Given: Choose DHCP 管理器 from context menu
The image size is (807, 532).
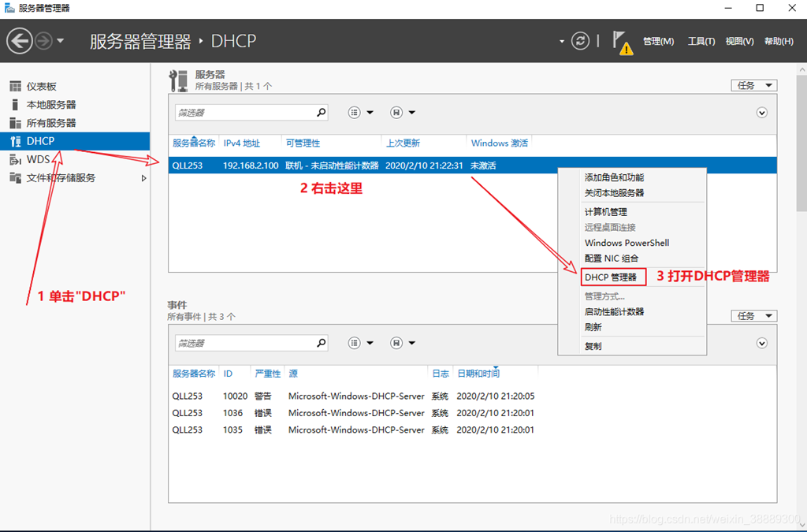Looking at the screenshot, I should point(611,277).
